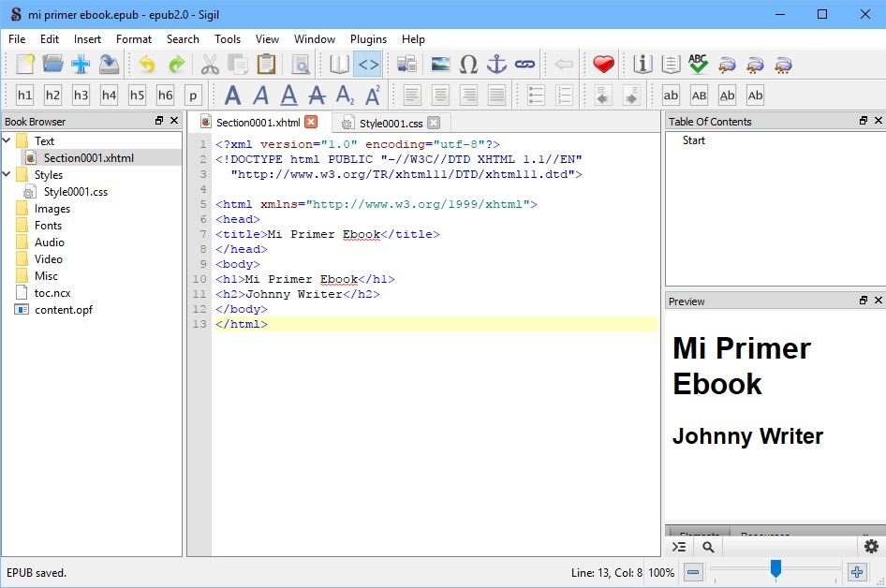The image size is (886, 588).
Task: Click the Save (download tray) toolbar icon
Action: tap(109, 65)
